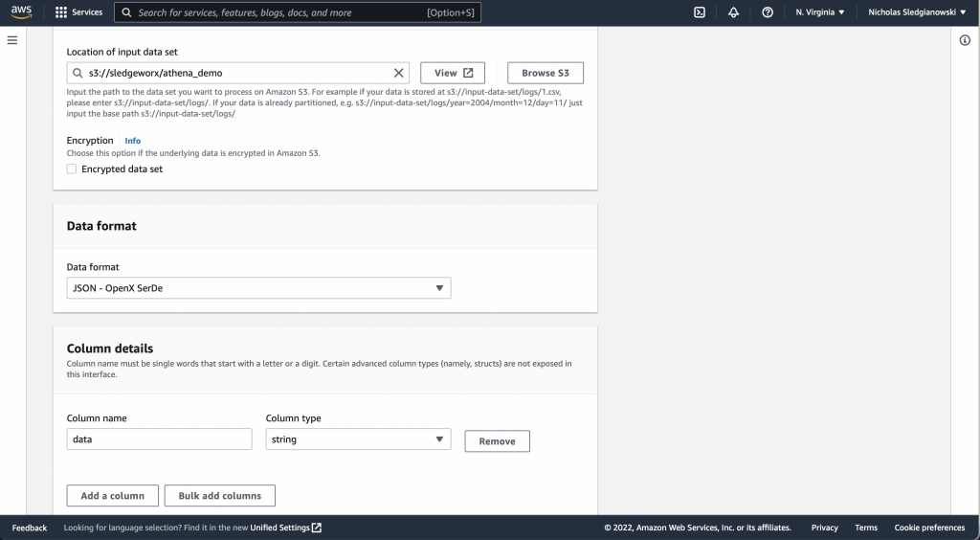The image size is (980, 540).
Task: Enable the Encrypted data set checkbox
Action: point(72,169)
